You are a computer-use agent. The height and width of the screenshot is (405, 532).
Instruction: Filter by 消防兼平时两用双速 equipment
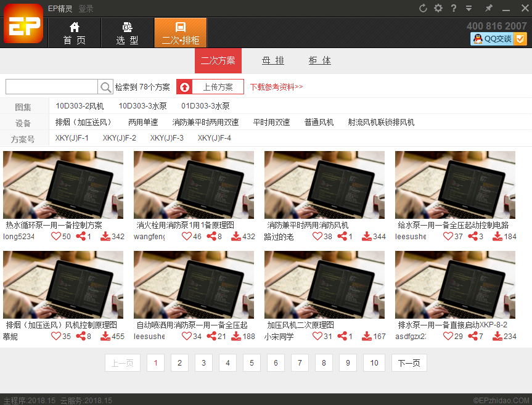pyautogui.click(x=205, y=122)
